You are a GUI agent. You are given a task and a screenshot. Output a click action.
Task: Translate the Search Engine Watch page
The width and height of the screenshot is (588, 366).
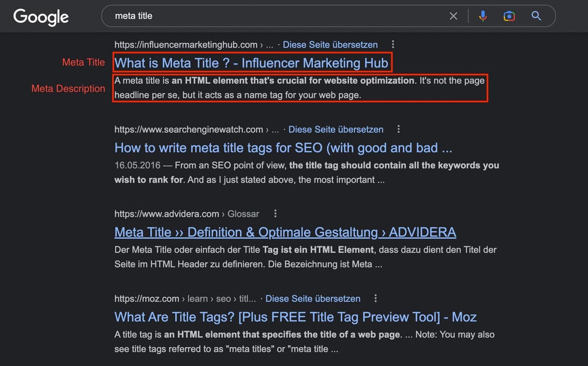[x=336, y=129]
